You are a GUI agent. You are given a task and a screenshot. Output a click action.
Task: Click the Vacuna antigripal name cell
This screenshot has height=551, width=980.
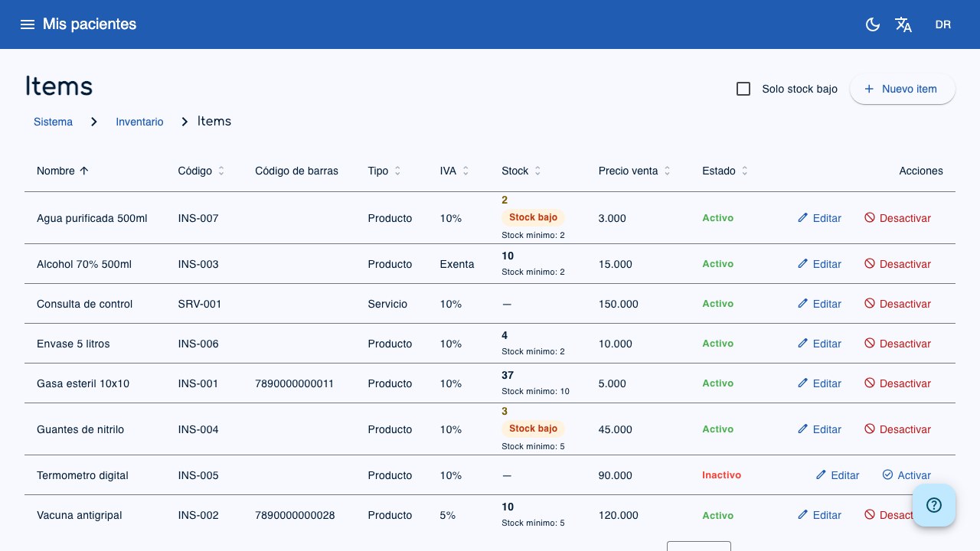(x=80, y=515)
